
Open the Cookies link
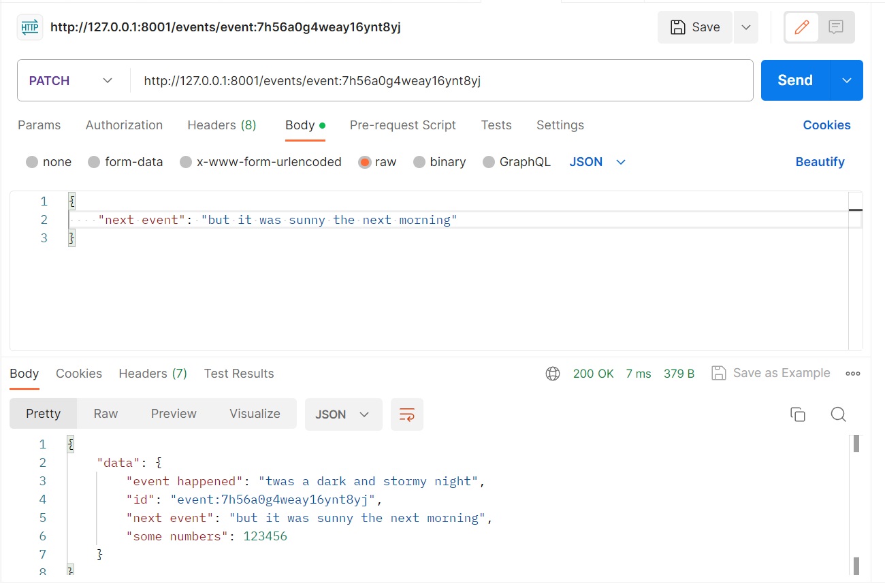click(x=826, y=125)
